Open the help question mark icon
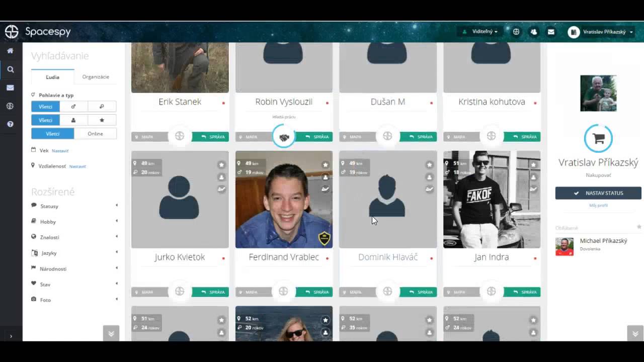The height and width of the screenshot is (362, 644). pyautogui.click(x=10, y=124)
